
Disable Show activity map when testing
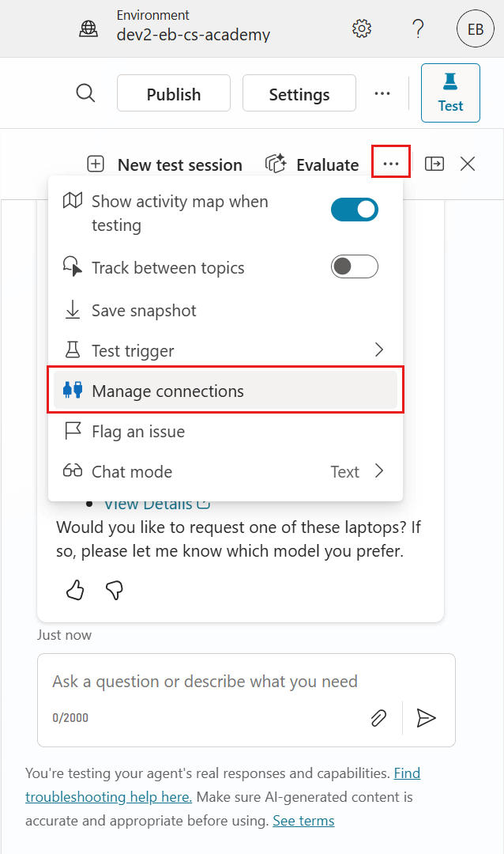(x=354, y=210)
